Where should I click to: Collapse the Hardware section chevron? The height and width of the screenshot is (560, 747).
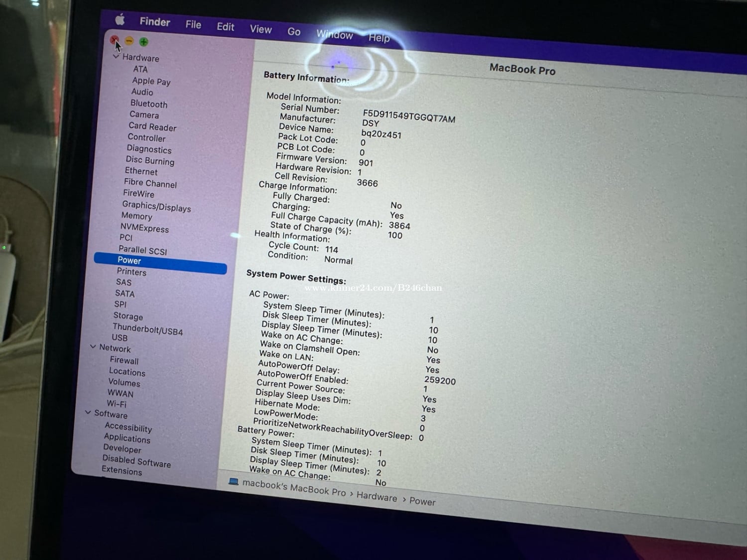116,57
